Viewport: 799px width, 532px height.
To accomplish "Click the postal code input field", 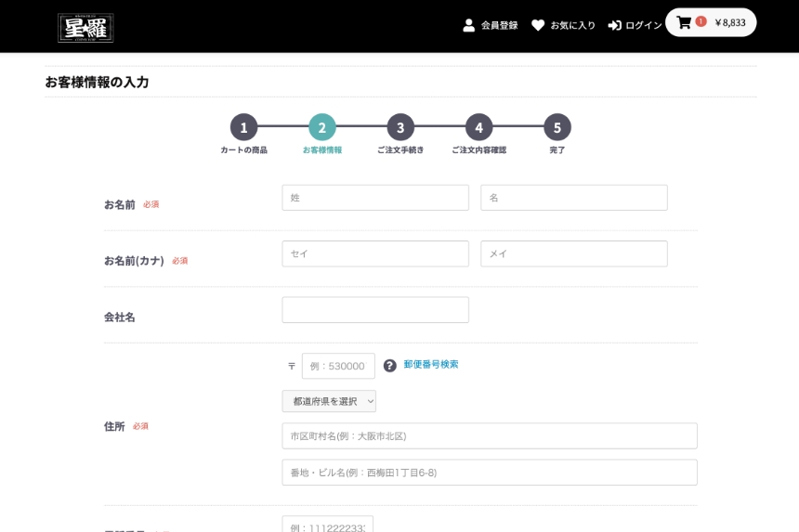I will click(338, 366).
